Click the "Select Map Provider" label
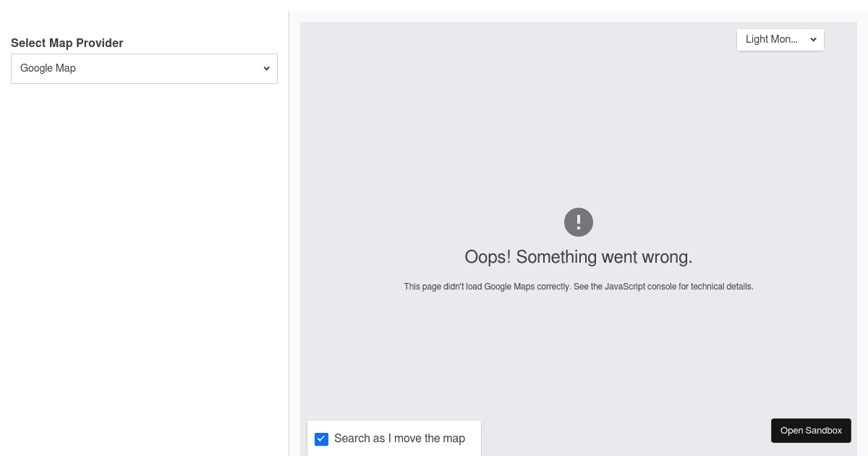The image size is (868, 456). [x=67, y=43]
